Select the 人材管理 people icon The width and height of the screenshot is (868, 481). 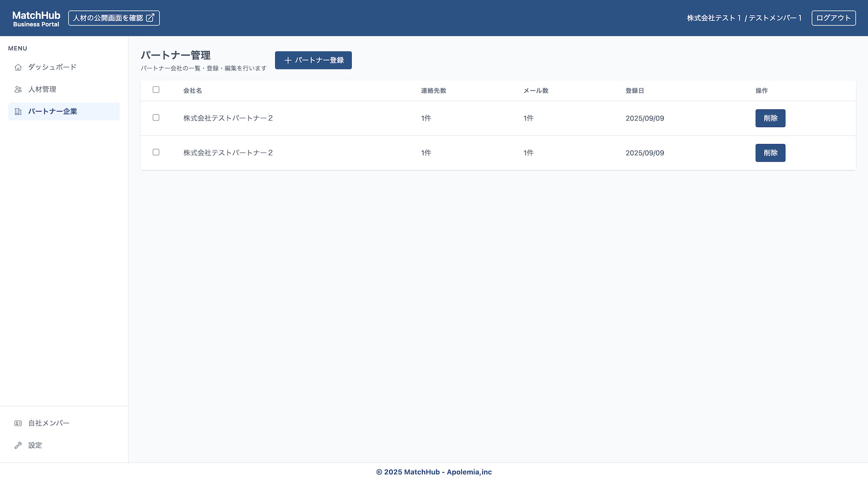click(x=18, y=89)
